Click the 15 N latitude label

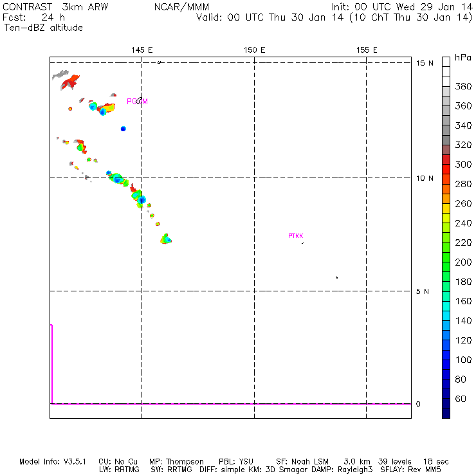pyautogui.click(x=425, y=63)
